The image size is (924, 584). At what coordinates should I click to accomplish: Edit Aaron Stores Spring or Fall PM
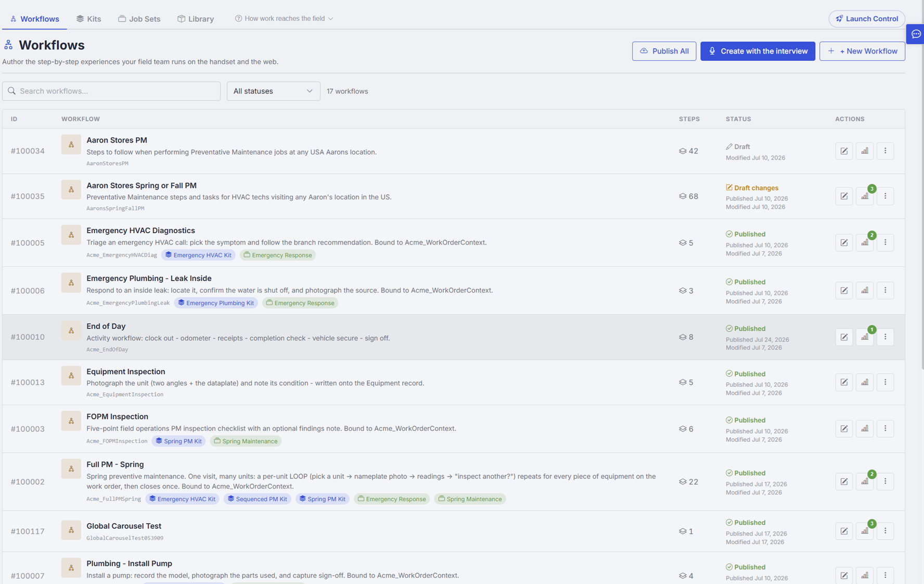(844, 196)
